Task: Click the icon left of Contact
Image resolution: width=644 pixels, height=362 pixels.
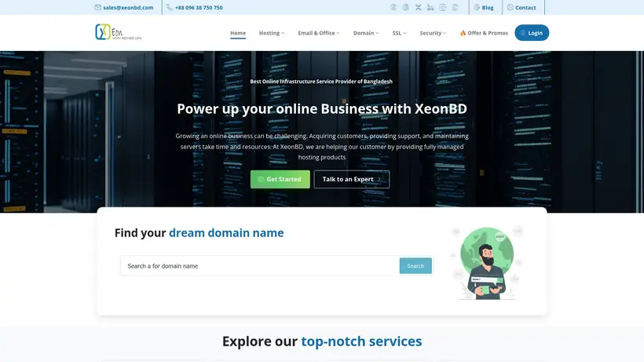Action: [x=510, y=7]
